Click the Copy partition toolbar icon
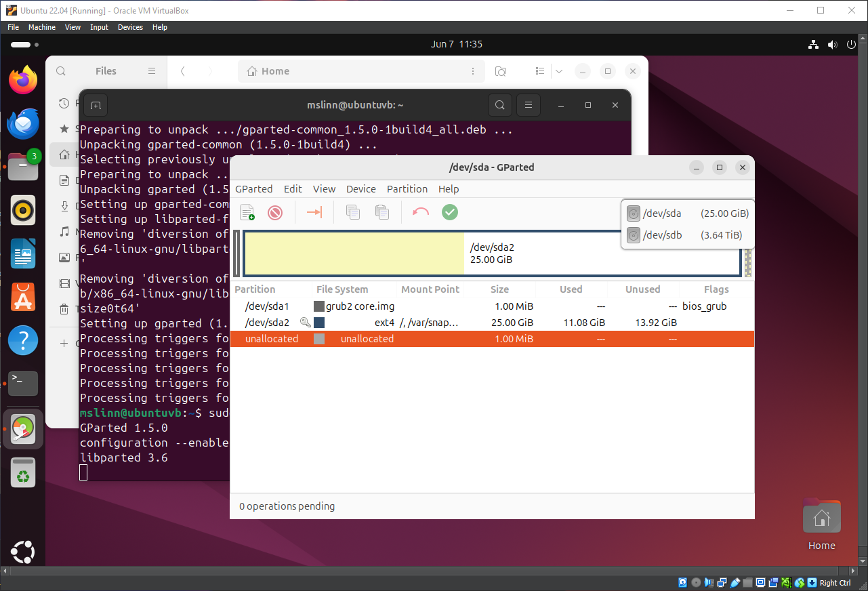 (353, 213)
